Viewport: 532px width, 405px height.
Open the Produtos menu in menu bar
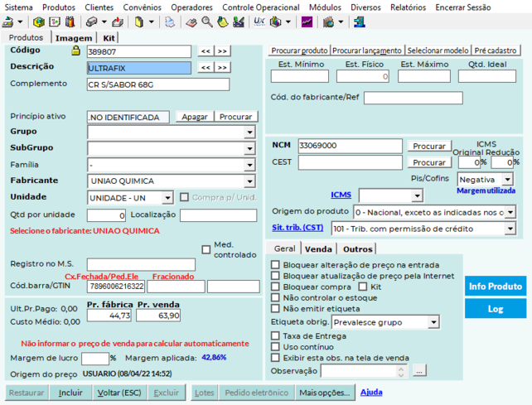pyautogui.click(x=59, y=7)
